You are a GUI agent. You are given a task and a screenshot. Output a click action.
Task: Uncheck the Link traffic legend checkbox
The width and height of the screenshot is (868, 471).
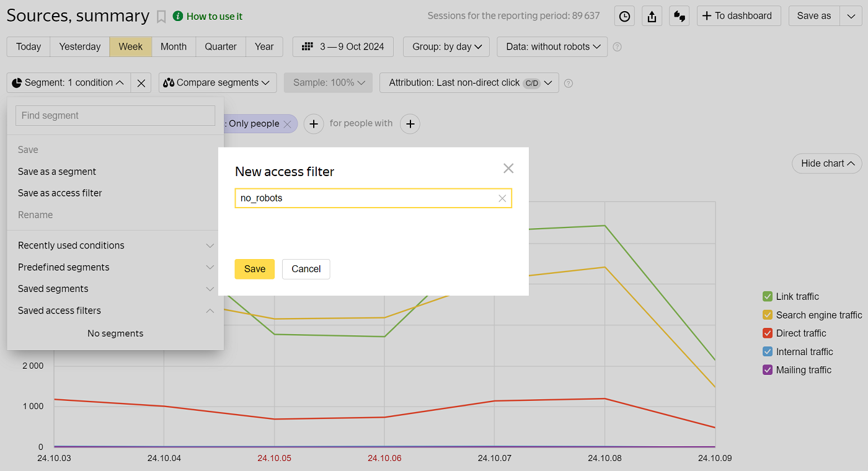click(768, 297)
